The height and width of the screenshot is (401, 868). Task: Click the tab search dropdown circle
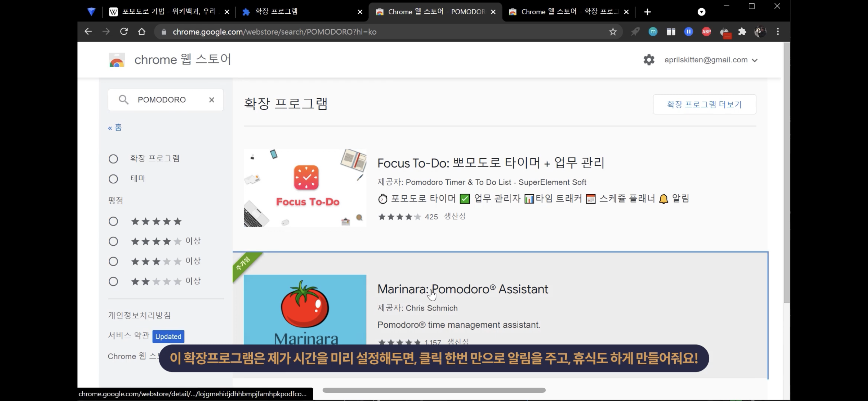coord(701,12)
